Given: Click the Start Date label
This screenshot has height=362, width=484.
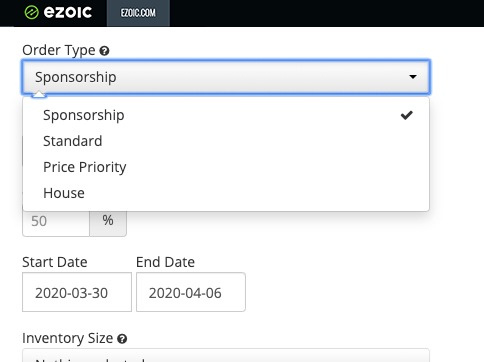Looking at the screenshot, I should pos(55,262).
